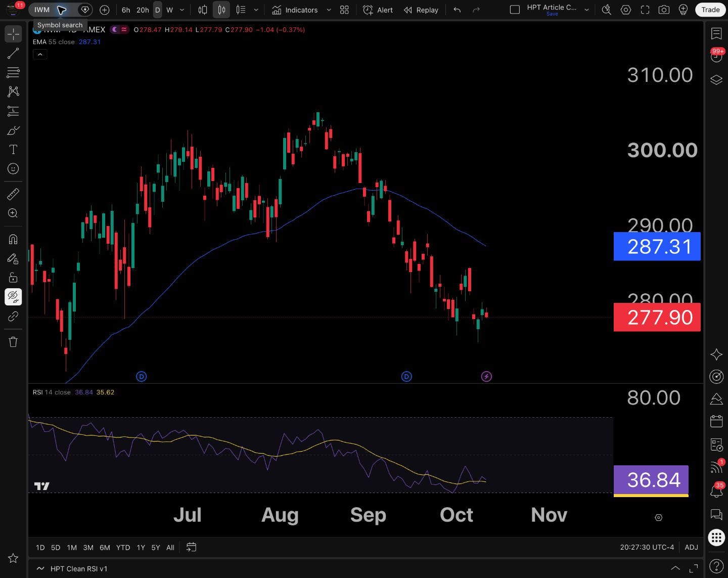Open notifications bell showing 35
This screenshot has width=728, height=578.
(716, 491)
